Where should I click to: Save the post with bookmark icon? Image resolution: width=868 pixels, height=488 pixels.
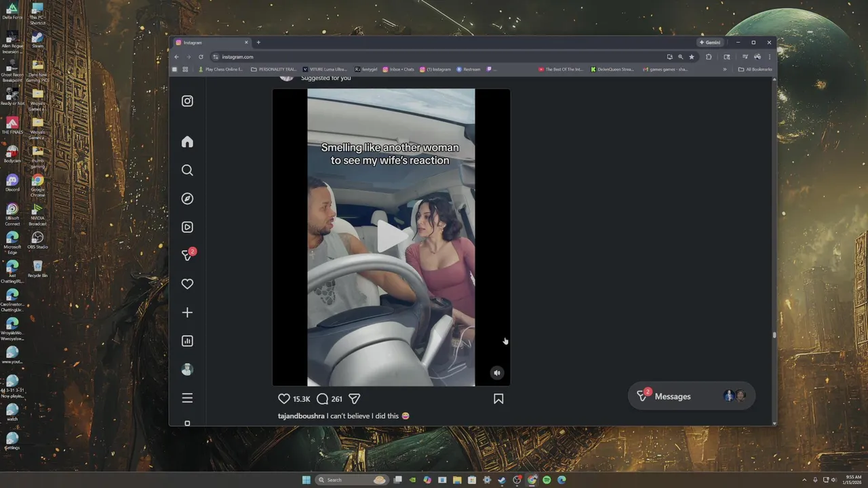[498, 399]
